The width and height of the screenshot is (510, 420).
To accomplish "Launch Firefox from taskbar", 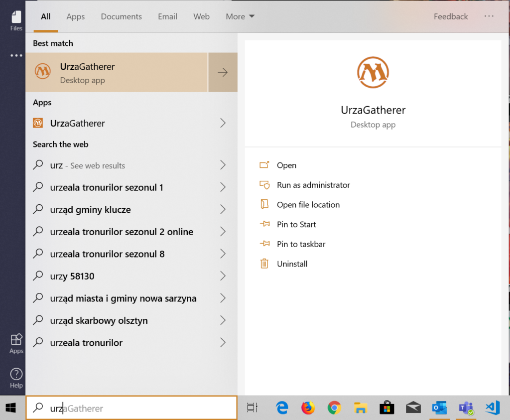I will (x=308, y=408).
